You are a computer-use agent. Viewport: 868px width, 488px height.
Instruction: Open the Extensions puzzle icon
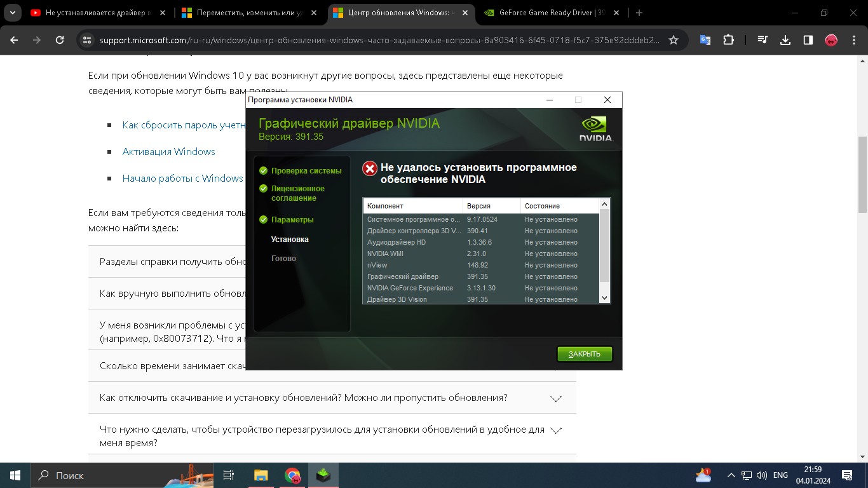tap(728, 40)
